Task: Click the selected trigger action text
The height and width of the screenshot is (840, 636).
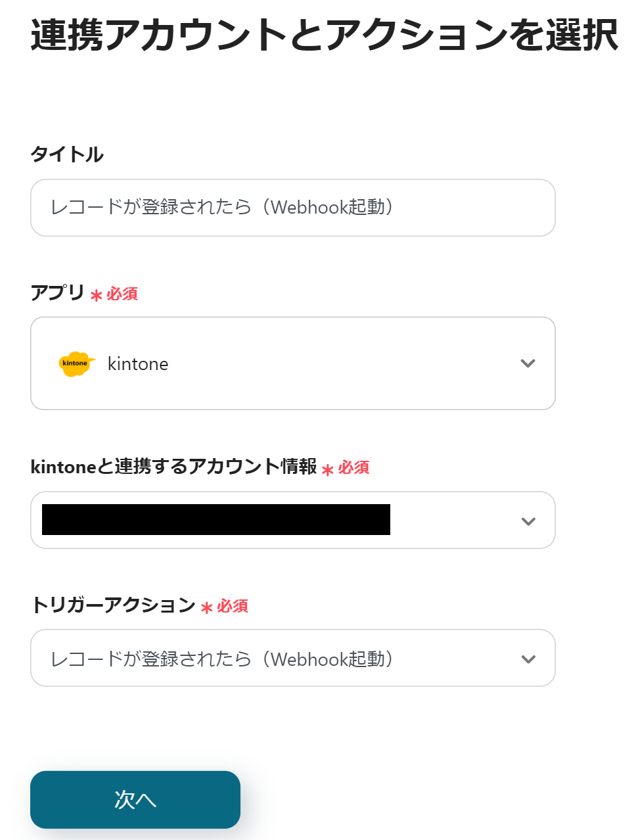Action: tap(222, 659)
